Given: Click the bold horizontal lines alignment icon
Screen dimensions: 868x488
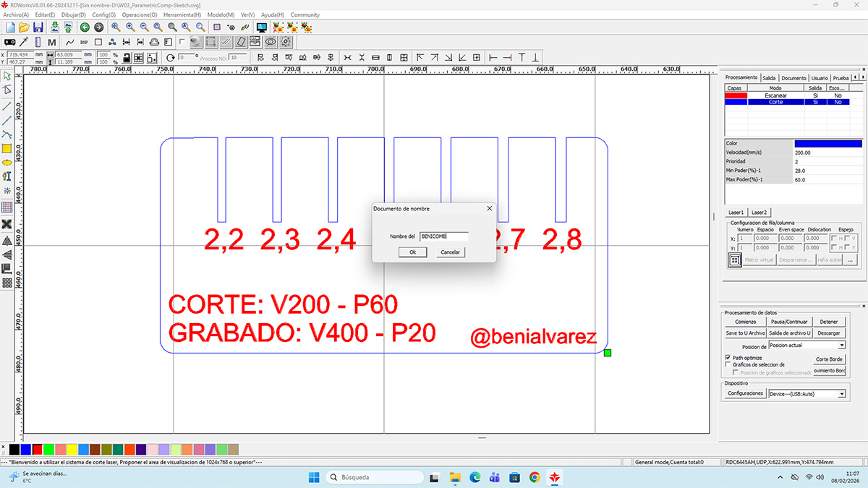Looking at the screenshot, I should tap(375, 57).
